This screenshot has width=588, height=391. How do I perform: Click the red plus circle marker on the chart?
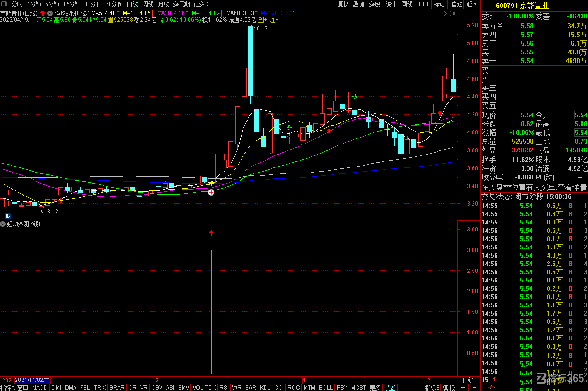tap(211, 192)
